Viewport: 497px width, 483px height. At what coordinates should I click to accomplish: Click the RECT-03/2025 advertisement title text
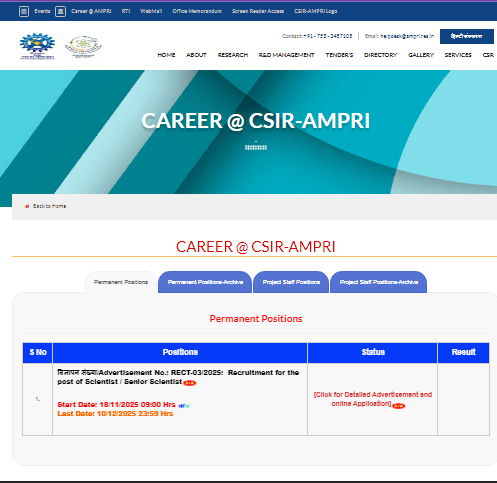(x=178, y=377)
